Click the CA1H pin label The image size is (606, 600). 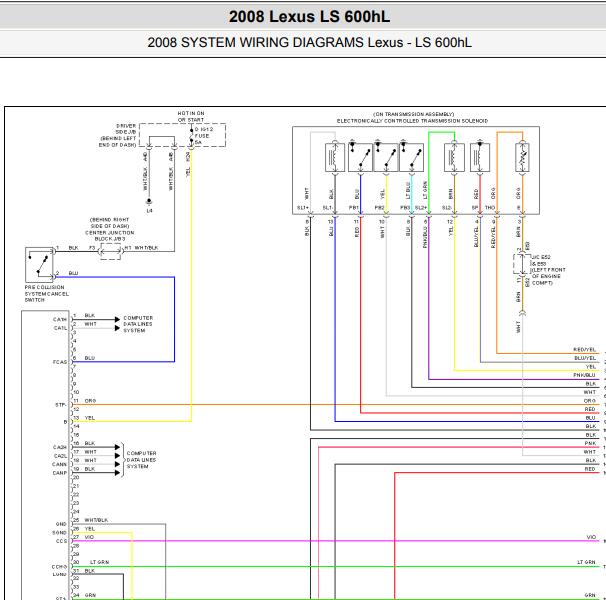(60, 319)
